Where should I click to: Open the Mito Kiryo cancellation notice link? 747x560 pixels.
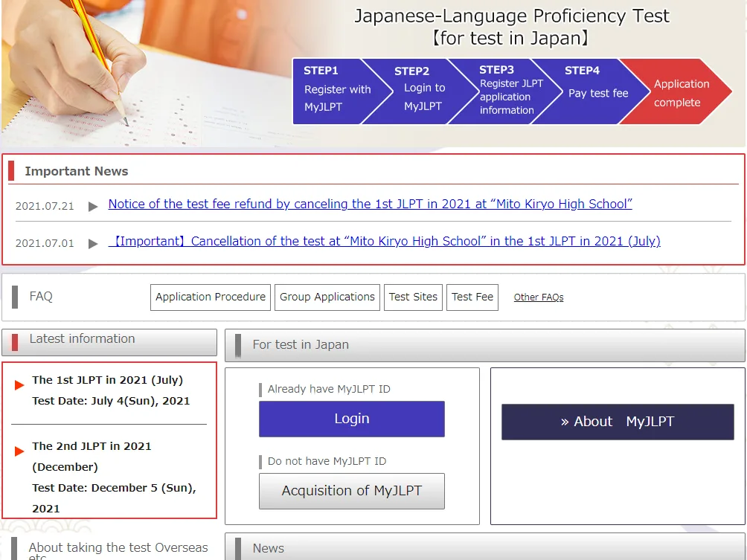384,241
